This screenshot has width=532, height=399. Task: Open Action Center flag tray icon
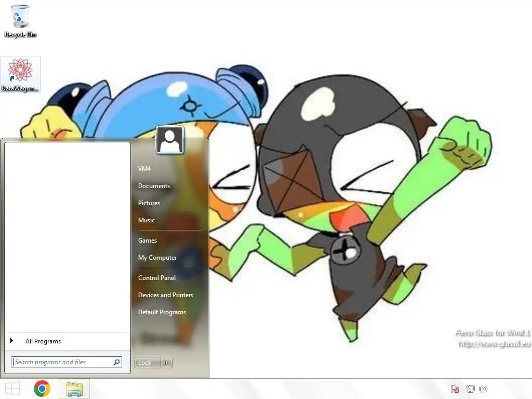click(455, 389)
